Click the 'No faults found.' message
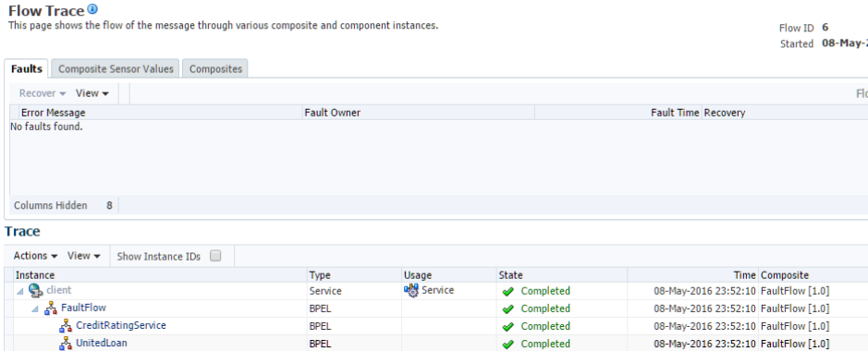This screenshot has width=868, height=351. tap(46, 127)
